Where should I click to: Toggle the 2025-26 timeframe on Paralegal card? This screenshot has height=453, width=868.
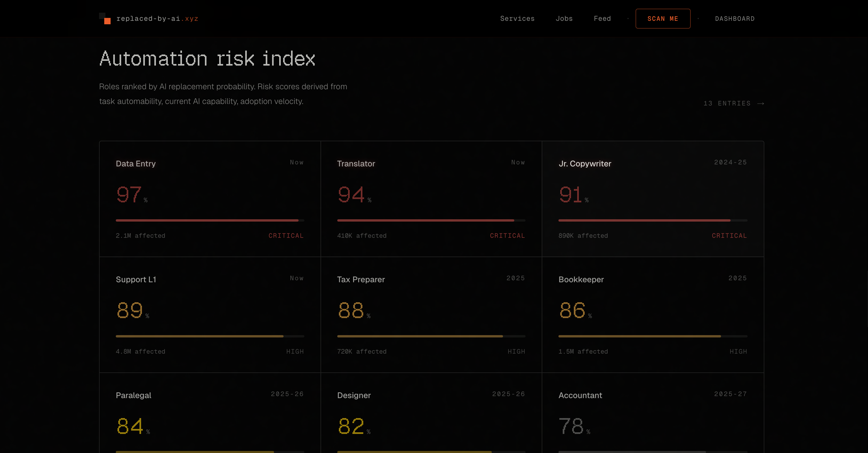287,394
